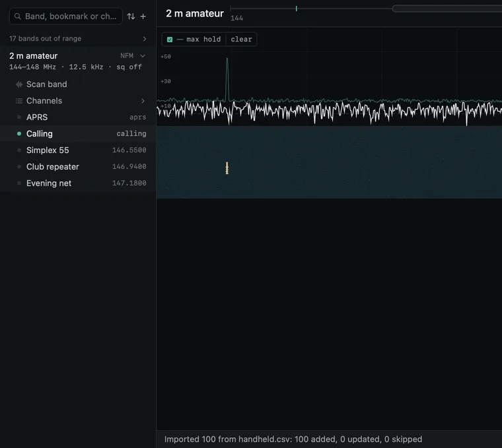Expand the Channels chevron

(x=143, y=101)
